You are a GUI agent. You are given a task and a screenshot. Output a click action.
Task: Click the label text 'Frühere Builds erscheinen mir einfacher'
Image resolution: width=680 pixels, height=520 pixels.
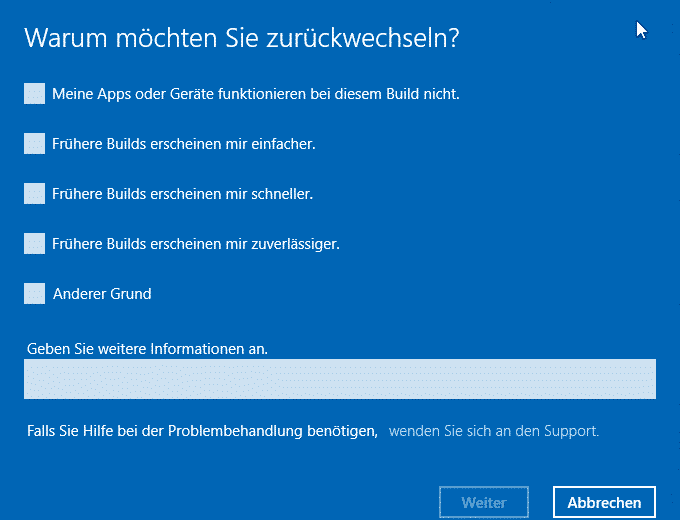click(x=184, y=144)
